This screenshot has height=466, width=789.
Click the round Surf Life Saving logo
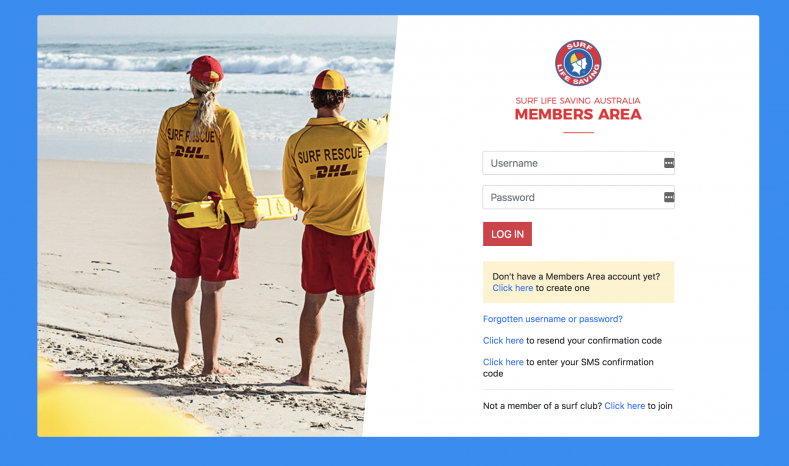578,63
